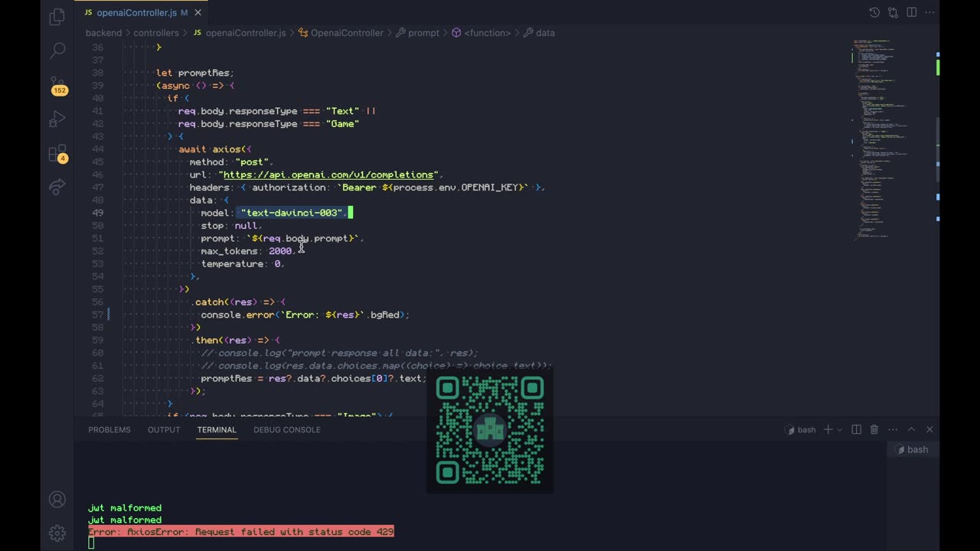The image size is (980, 551).
Task: Open the launch profile dropdown next to plus
Action: point(840,429)
